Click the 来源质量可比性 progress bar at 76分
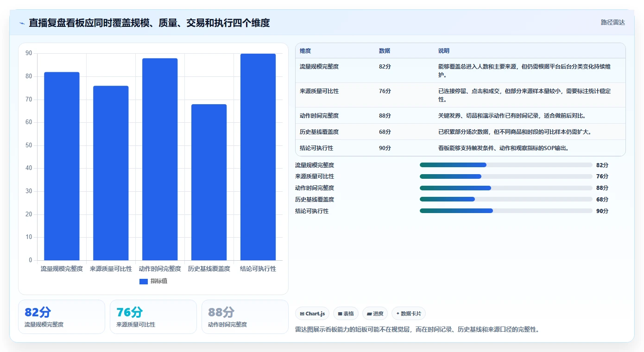Screen dimensions: 644x352 506,176
